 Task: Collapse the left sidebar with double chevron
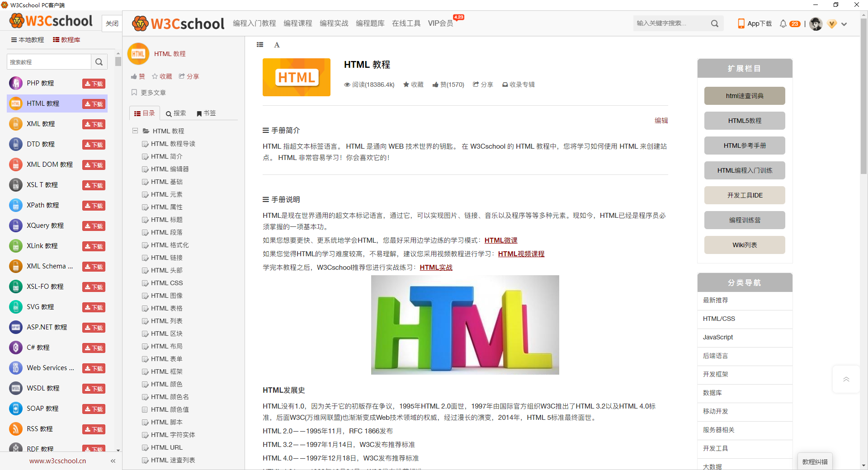coord(113,461)
